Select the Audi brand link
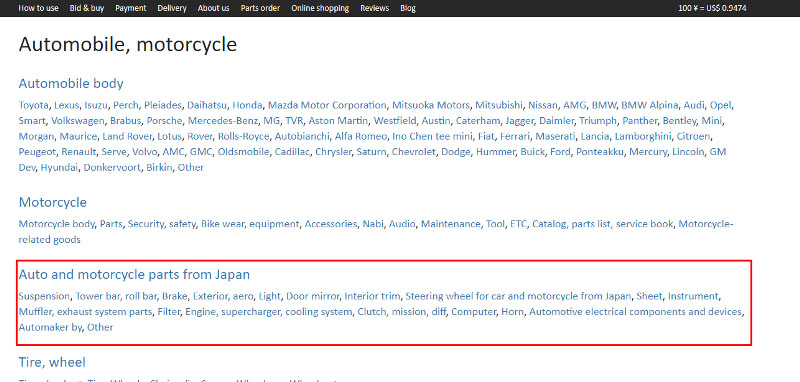The width and height of the screenshot is (800, 382). (x=694, y=106)
